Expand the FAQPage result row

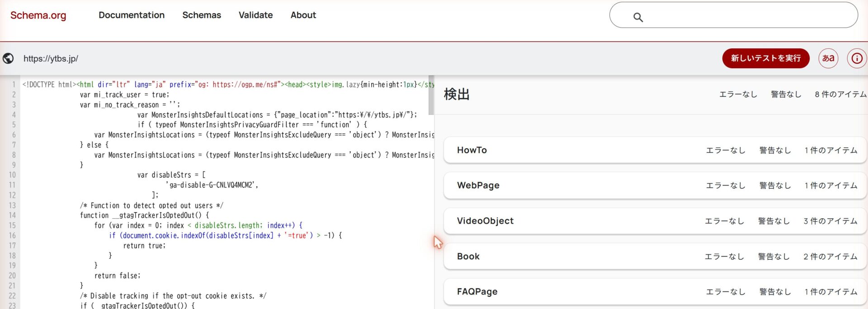pyautogui.click(x=655, y=291)
